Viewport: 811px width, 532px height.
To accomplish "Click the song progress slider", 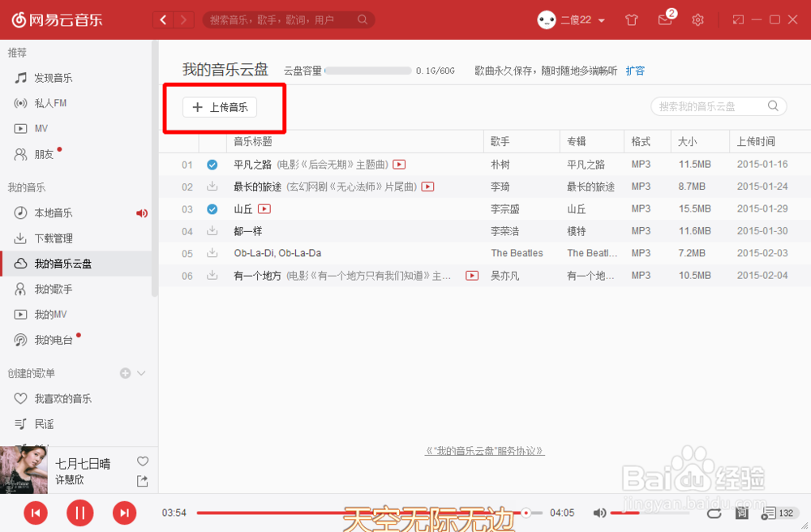I will 369,513.
